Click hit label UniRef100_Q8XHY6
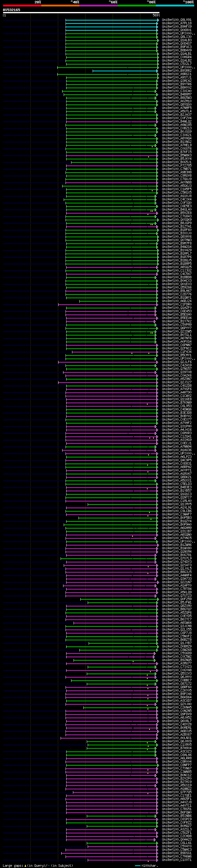197x868 pixels. [x=176, y=236]
